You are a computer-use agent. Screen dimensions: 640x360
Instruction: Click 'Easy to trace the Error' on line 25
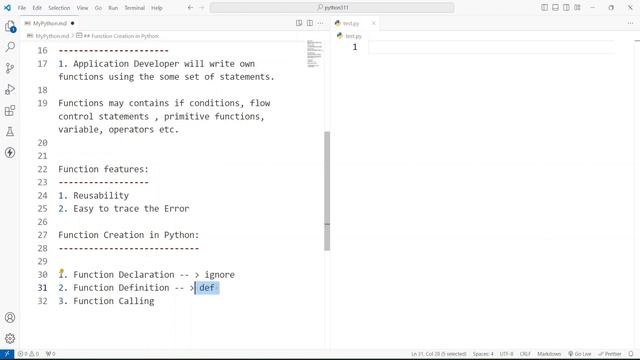click(131, 209)
